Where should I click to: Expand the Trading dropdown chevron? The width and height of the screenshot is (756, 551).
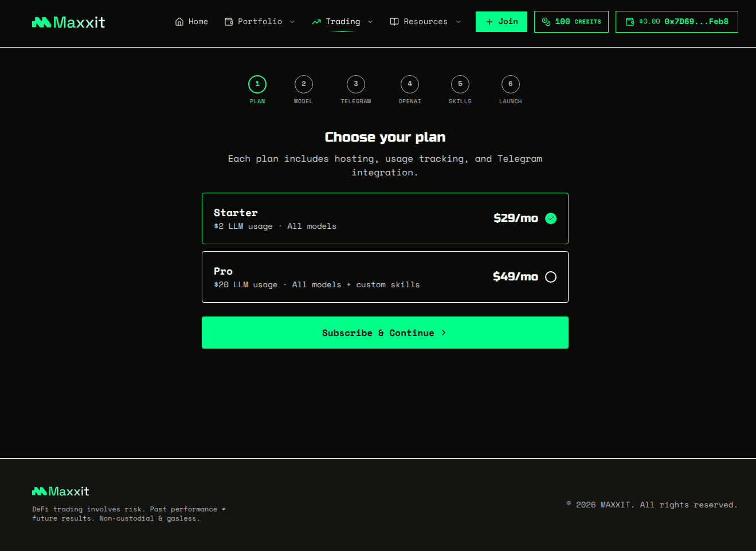(x=370, y=22)
